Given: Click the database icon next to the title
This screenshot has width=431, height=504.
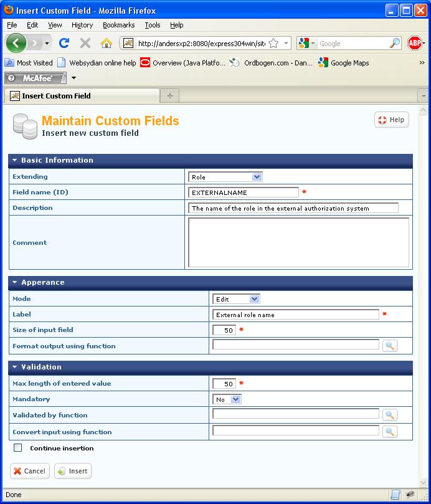Looking at the screenshot, I should point(25,126).
